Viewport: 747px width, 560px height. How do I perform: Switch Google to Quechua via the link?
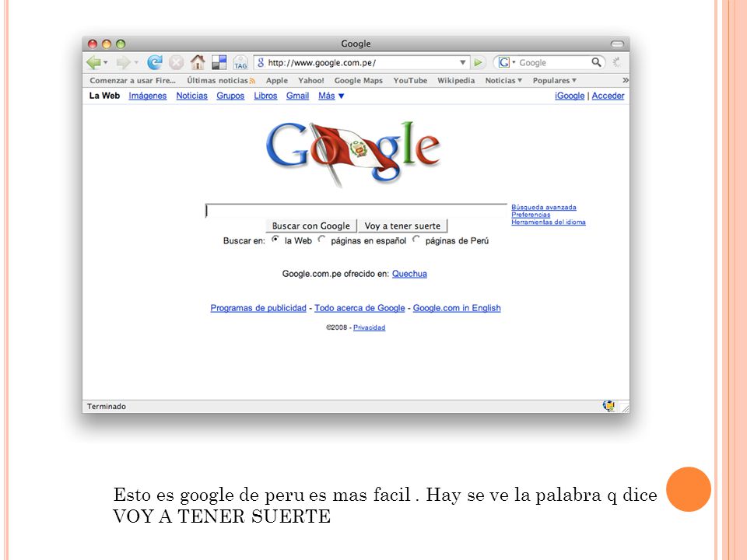pyautogui.click(x=409, y=274)
